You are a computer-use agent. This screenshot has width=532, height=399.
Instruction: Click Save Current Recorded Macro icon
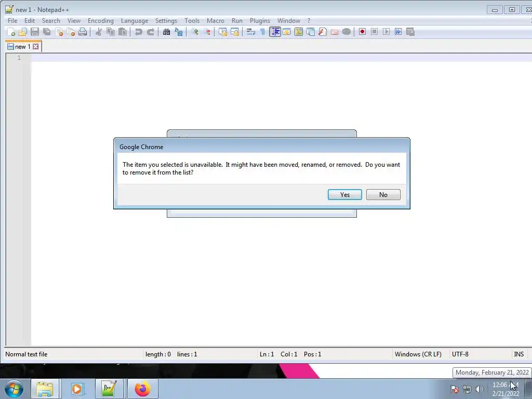tap(410, 32)
